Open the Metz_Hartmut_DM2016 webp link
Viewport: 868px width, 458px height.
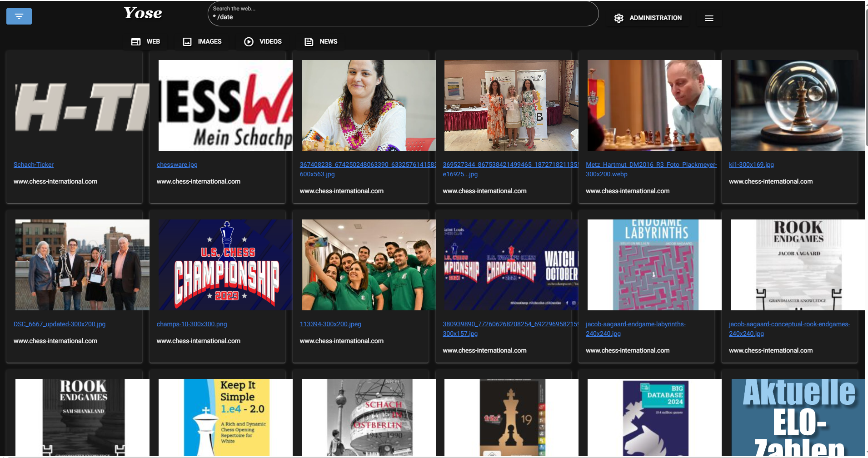coord(651,169)
